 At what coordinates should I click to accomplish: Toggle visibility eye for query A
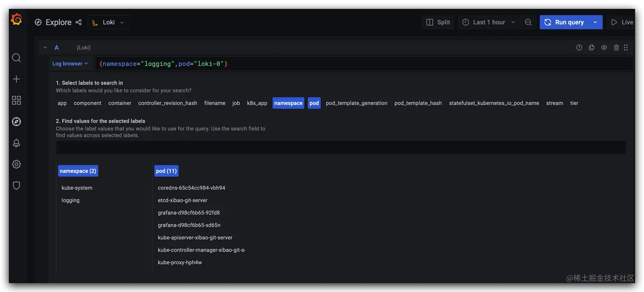[x=604, y=48]
